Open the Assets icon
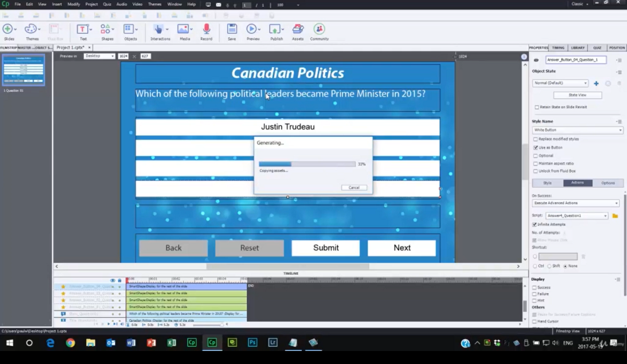Viewport: 627px width, 364px height. pyautogui.click(x=298, y=29)
